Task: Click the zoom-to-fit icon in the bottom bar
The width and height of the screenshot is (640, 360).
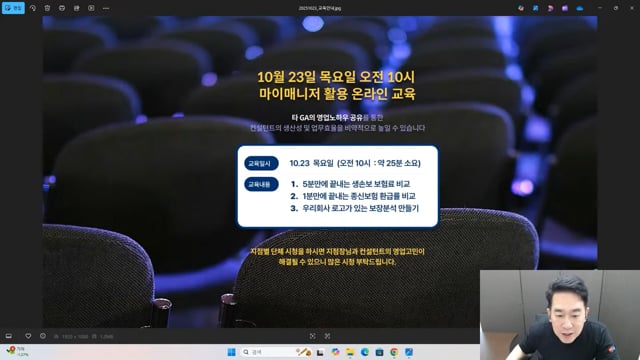Action: (313, 336)
